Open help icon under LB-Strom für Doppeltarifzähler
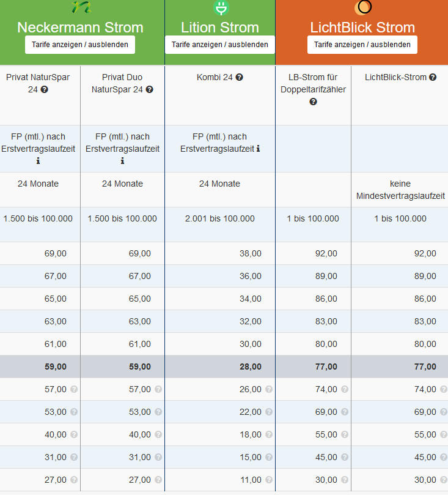 (x=314, y=102)
